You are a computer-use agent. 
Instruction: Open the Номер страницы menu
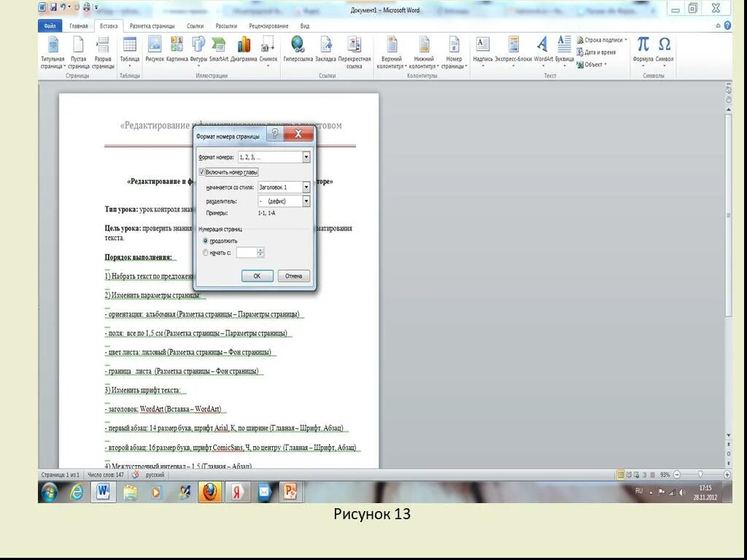click(x=454, y=52)
